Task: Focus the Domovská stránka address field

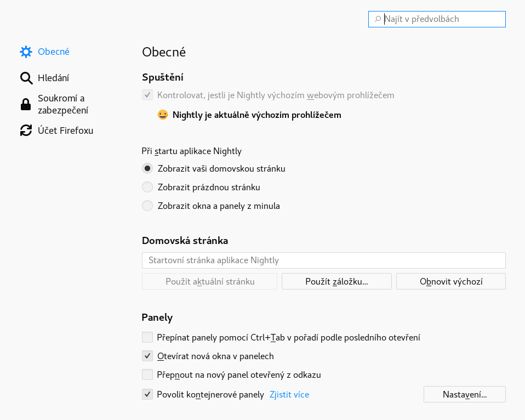Action: [323, 260]
